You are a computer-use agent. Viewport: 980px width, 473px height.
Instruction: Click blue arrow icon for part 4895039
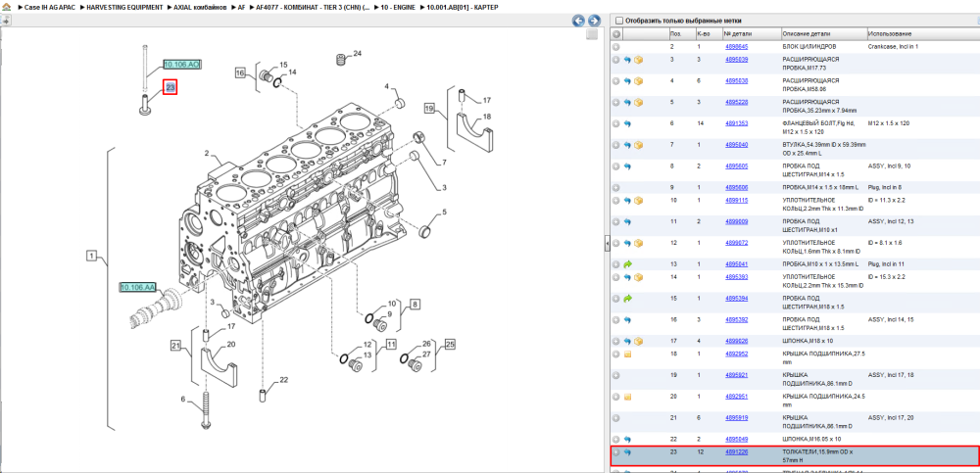click(627, 60)
